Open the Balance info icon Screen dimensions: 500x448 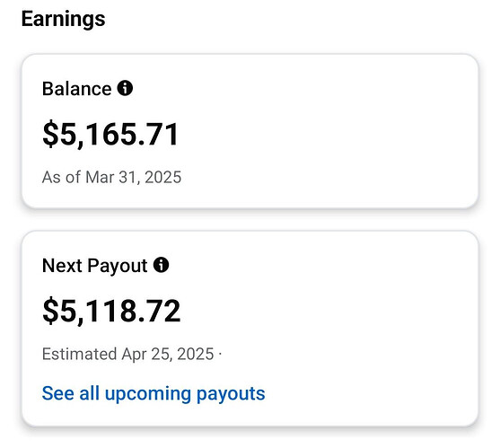click(x=125, y=88)
